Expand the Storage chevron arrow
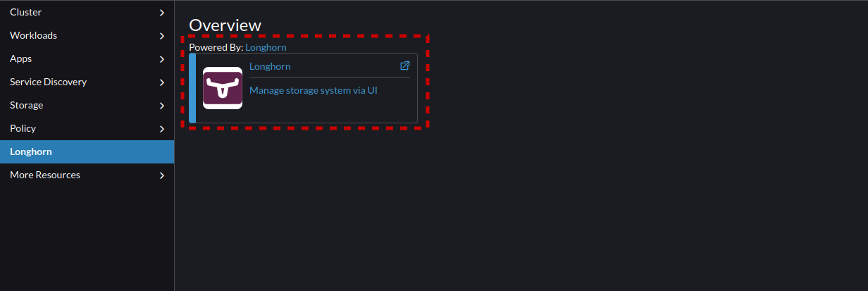The height and width of the screenshot is (291, 868). point(162,106)
